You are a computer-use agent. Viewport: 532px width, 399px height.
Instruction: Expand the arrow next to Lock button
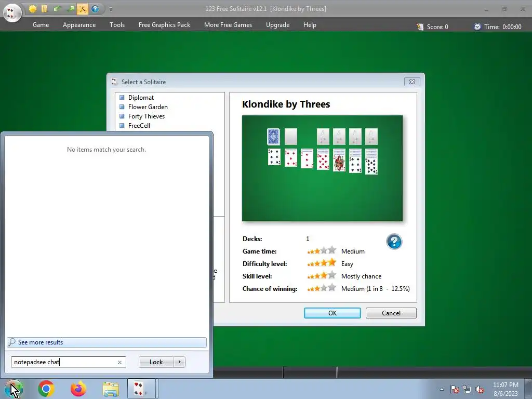coord(179,362)
